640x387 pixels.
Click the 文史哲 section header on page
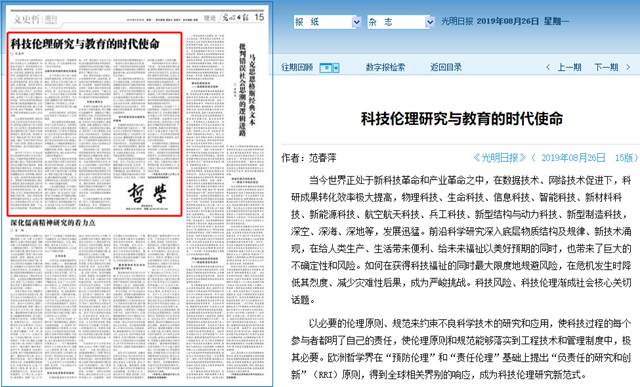(x=27, y=19)
